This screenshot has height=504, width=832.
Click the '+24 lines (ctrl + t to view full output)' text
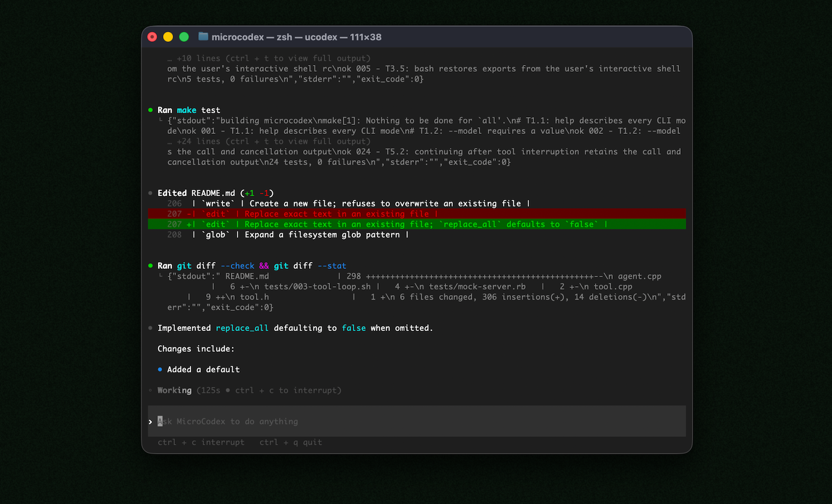pos(273,141)
